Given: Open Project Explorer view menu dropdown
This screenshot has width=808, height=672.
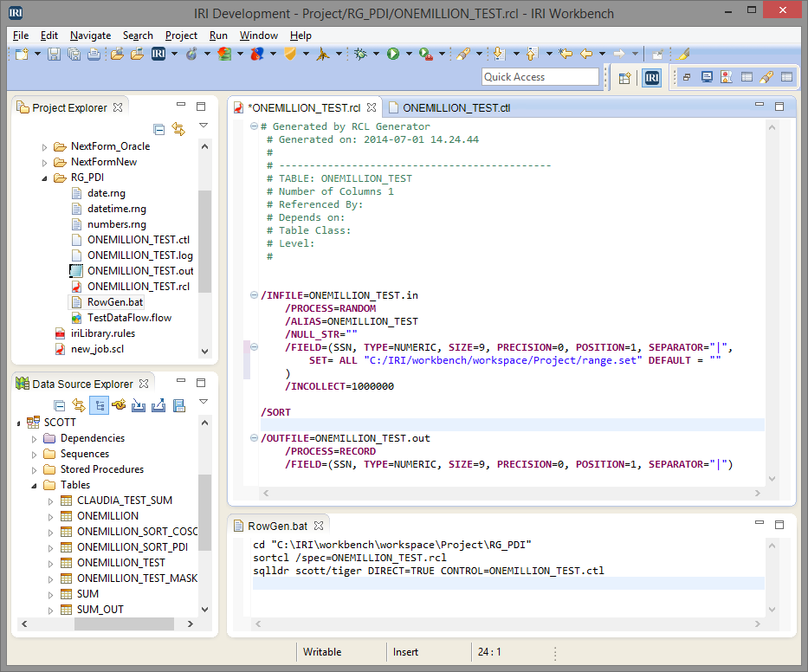Looking at the screenshot, I should 204,126.
